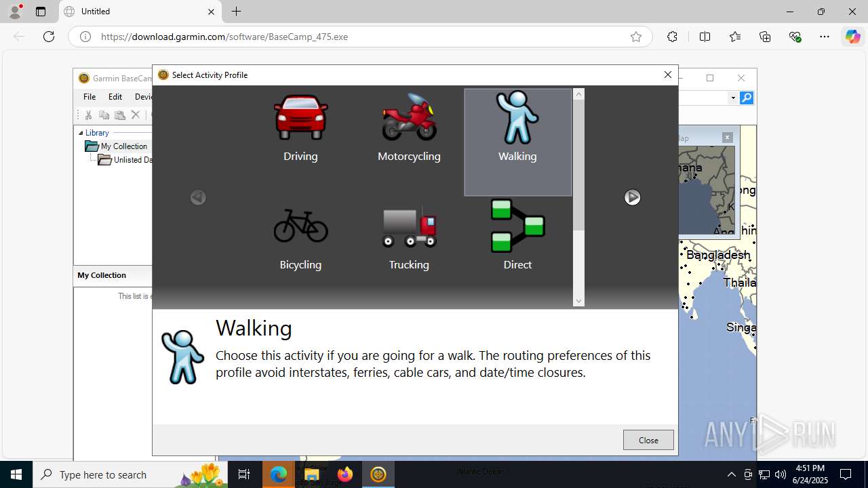Click the Delete toolbar icon in BaseCamp

[x=135, y=115]
